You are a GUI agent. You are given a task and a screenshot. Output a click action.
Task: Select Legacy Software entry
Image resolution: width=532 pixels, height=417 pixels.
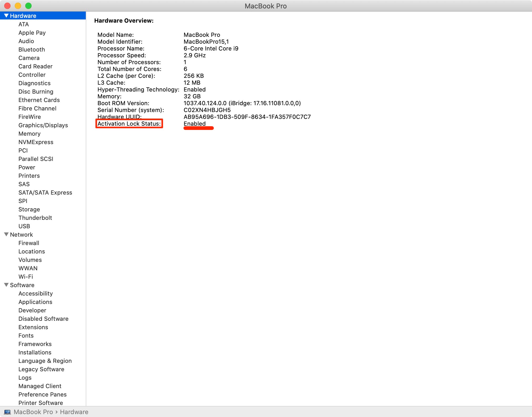41,369
